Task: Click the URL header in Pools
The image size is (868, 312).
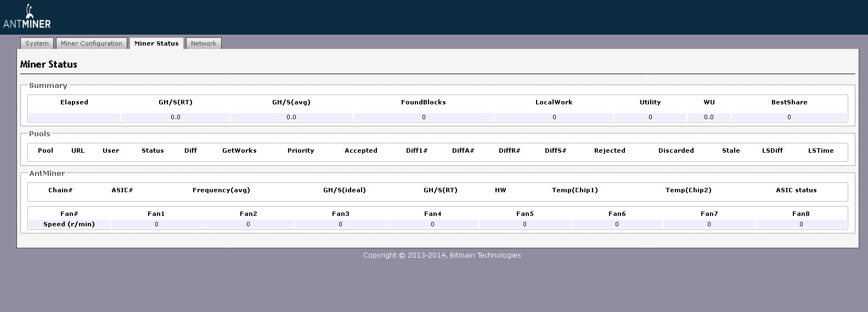Action: (78, 151)
